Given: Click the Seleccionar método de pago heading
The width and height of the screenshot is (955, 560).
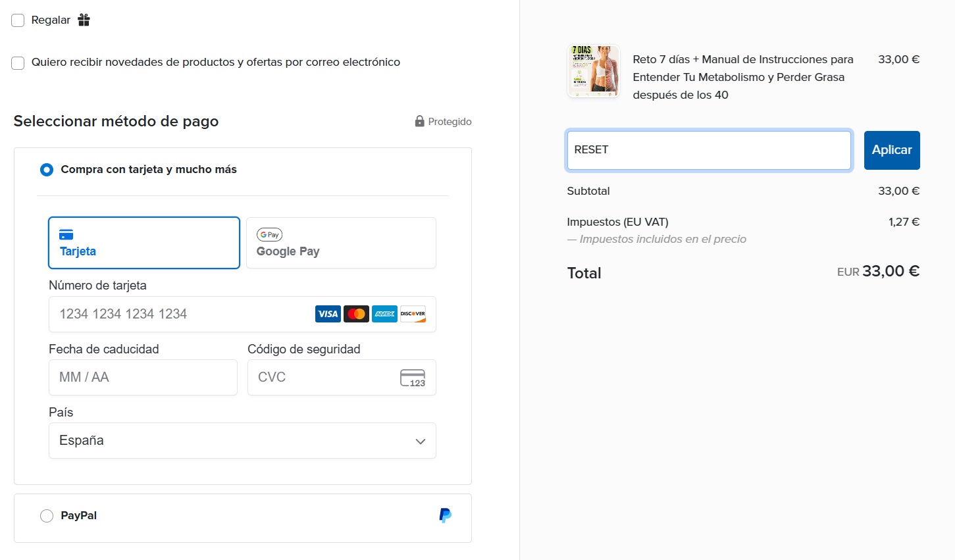Looking at the screenshot, I should point(116,121).
